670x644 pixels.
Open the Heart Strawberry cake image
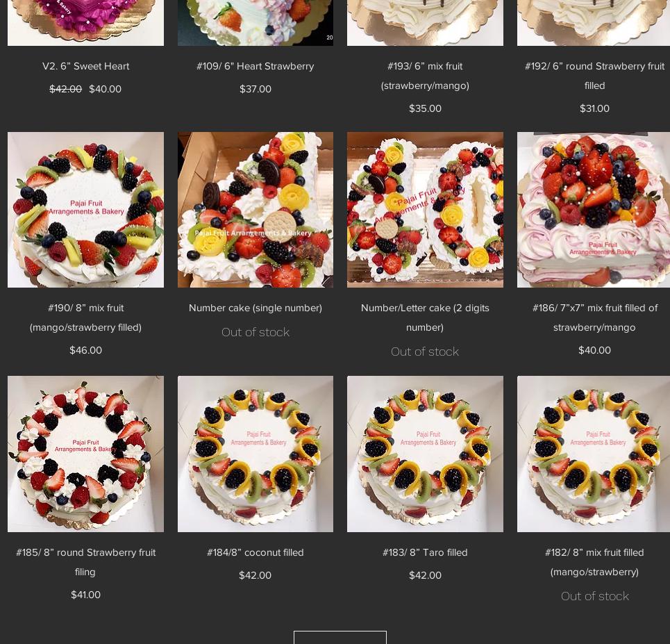click(256, 23)
